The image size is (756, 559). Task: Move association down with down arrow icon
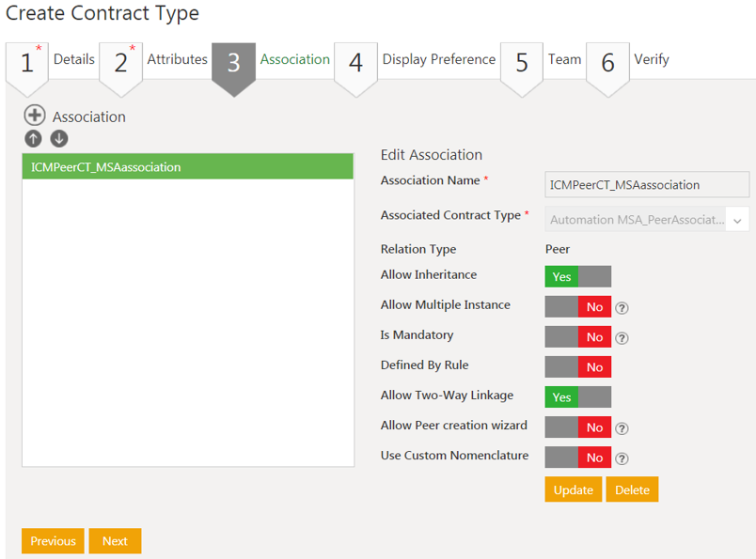[59, 139]
